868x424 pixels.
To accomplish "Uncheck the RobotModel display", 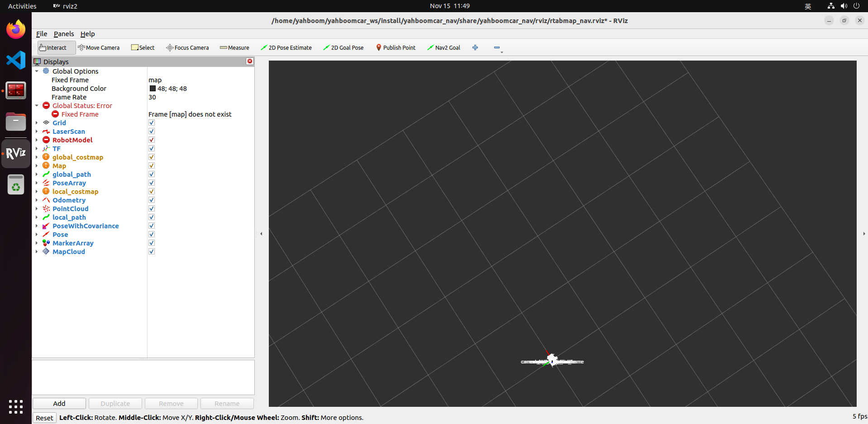I will pyautogui.click(x=152, y=140).
